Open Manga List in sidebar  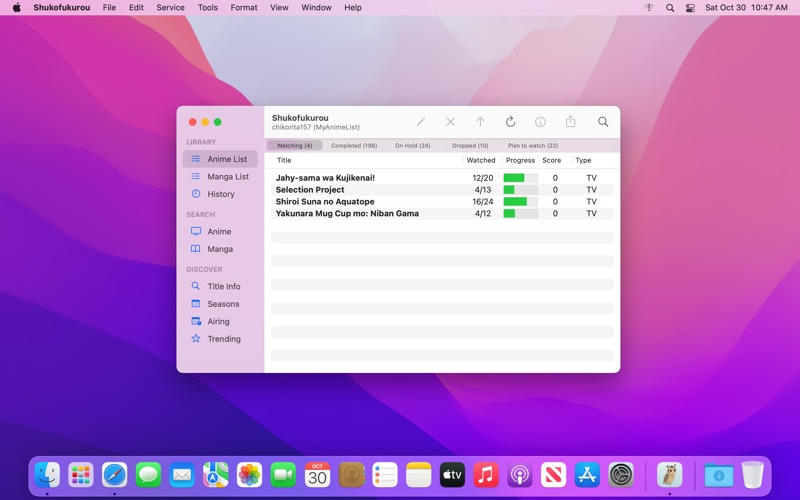pos(220,177)
